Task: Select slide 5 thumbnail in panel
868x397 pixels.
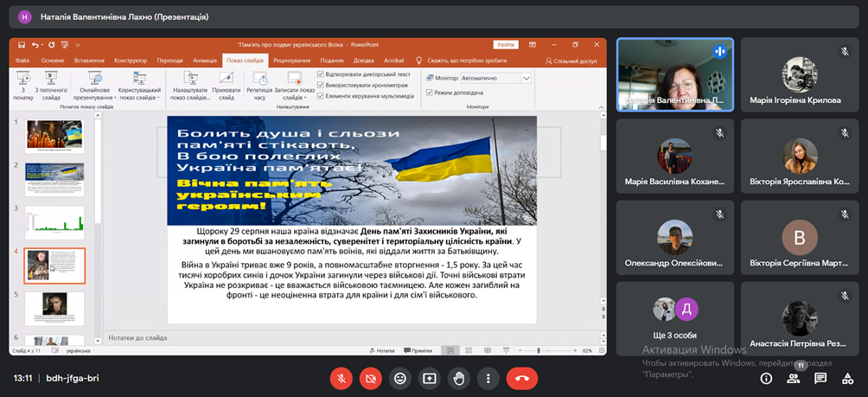Action: coord(54,308)
